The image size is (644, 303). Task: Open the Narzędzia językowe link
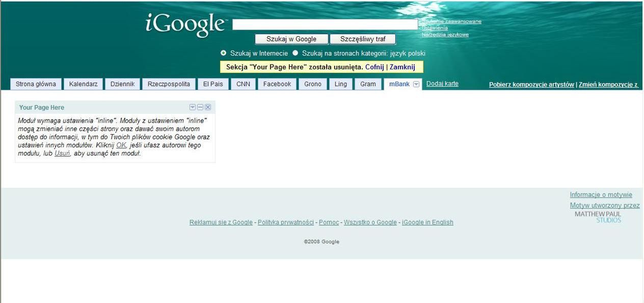click(445, 35)
